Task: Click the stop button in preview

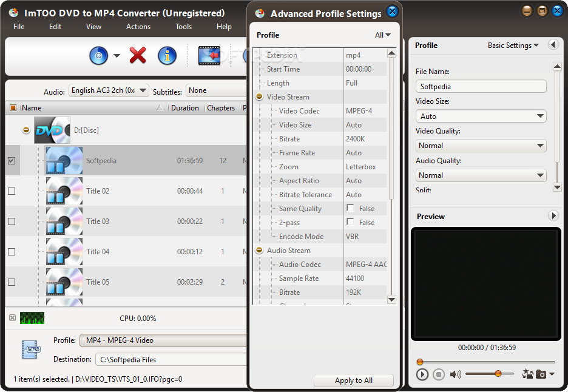Action: 439,374
